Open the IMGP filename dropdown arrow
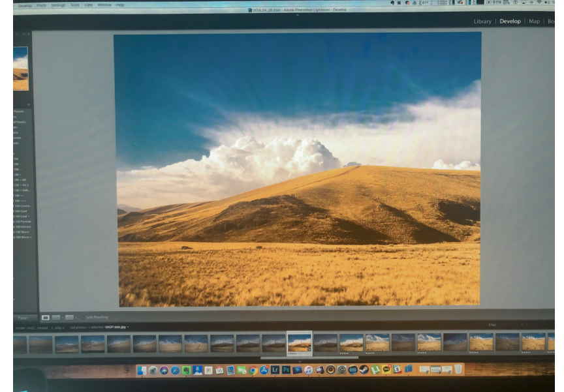 click(128, 327)
